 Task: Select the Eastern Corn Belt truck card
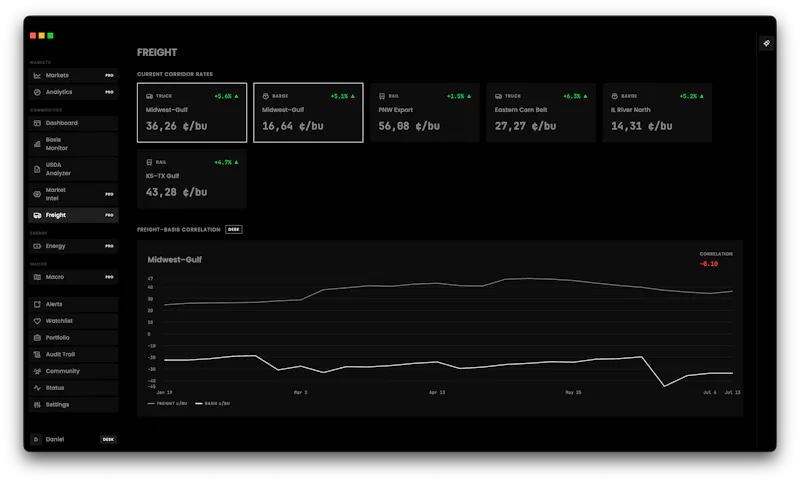(541, 113)
